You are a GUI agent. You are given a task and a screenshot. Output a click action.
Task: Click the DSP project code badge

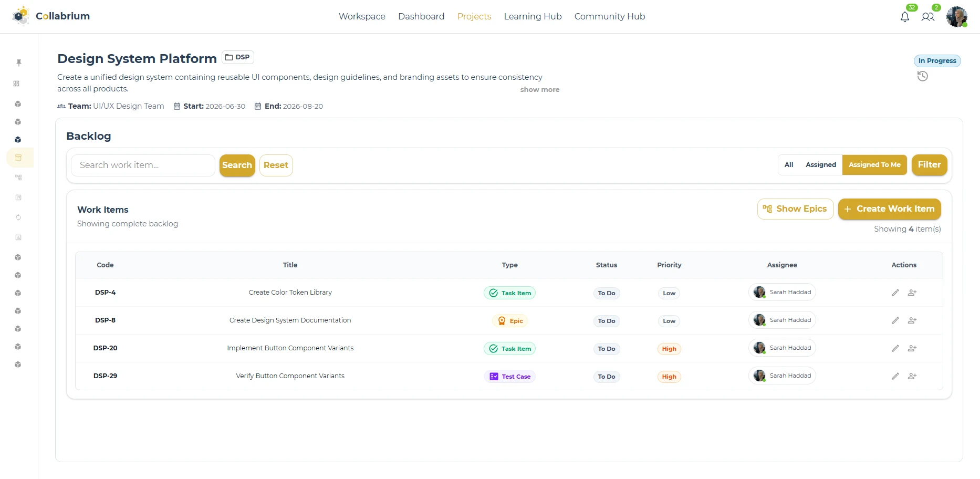pyautogui.click(x=237, y=57)
